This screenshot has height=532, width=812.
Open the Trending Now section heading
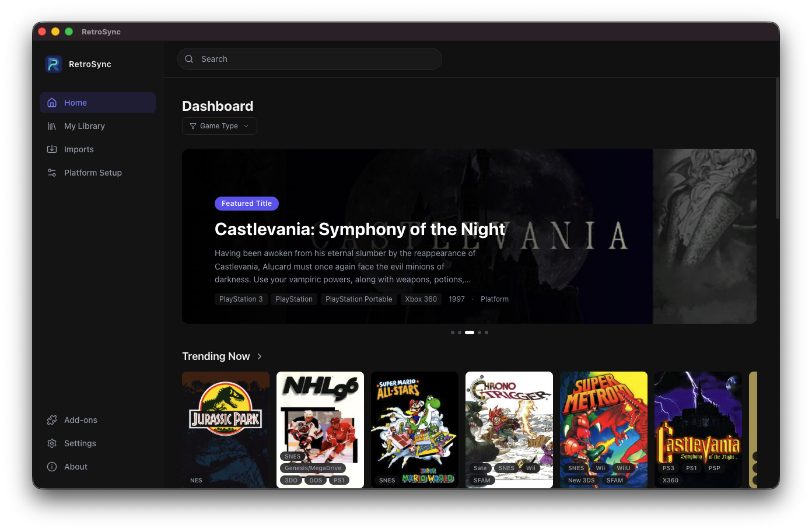216,356
